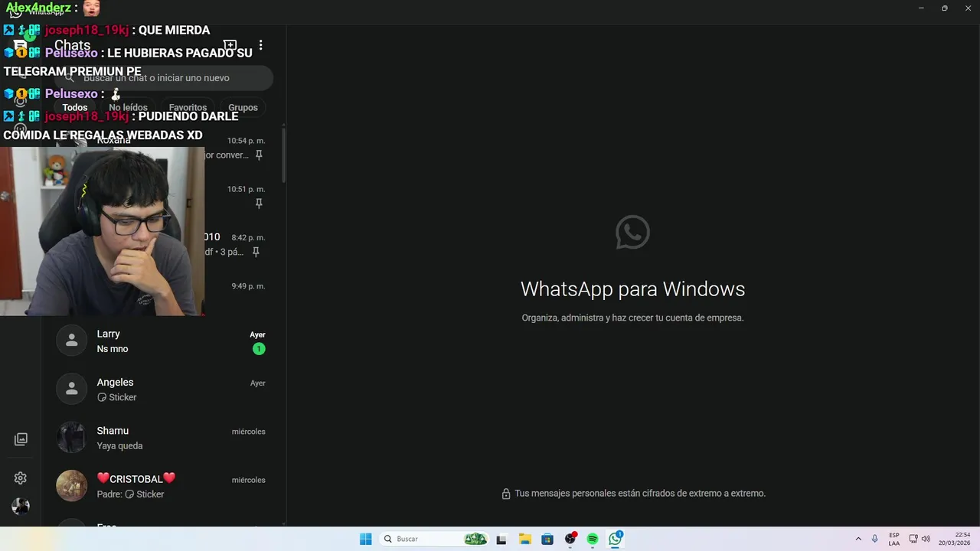Click the 'Ayer' date on Angeles's row

click(257, 383)
